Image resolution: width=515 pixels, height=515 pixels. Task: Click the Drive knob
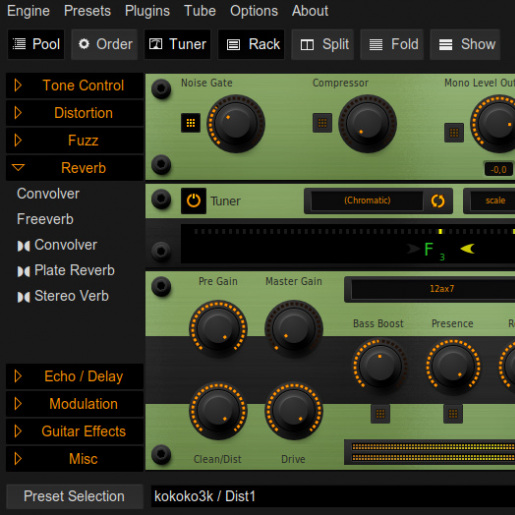294,411
